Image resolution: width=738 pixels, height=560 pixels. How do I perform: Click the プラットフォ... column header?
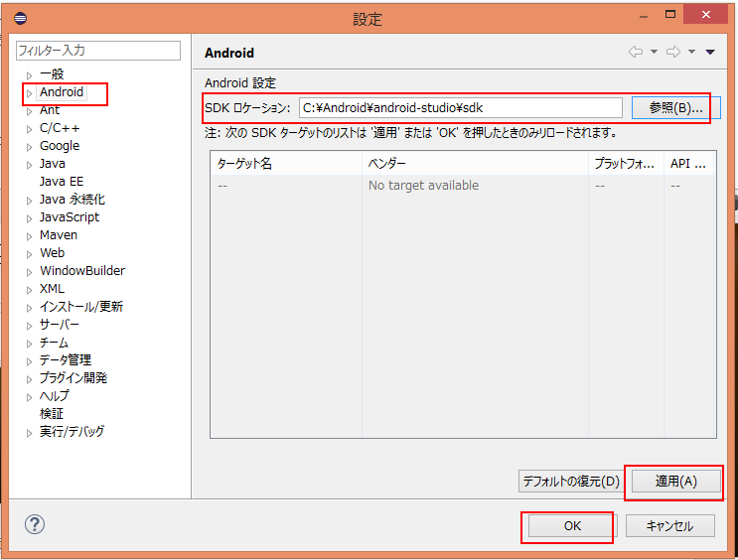pyautogui.click(x=626, y=163)
